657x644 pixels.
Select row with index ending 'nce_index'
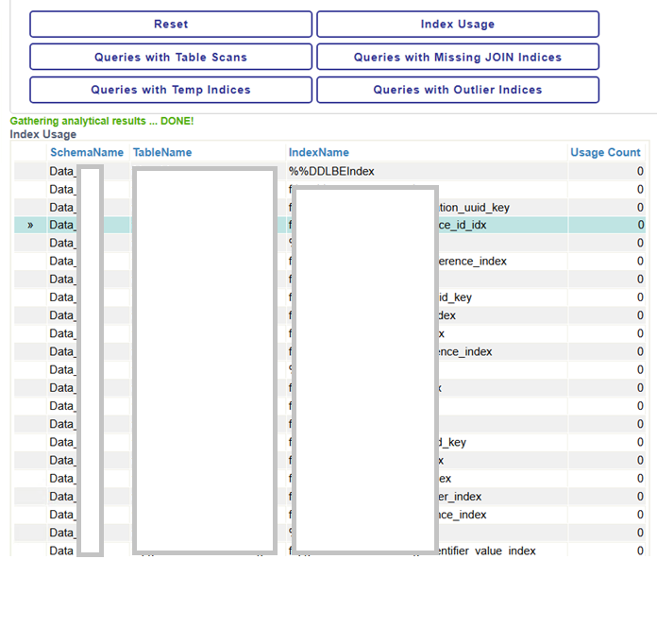tap(463, 515)
